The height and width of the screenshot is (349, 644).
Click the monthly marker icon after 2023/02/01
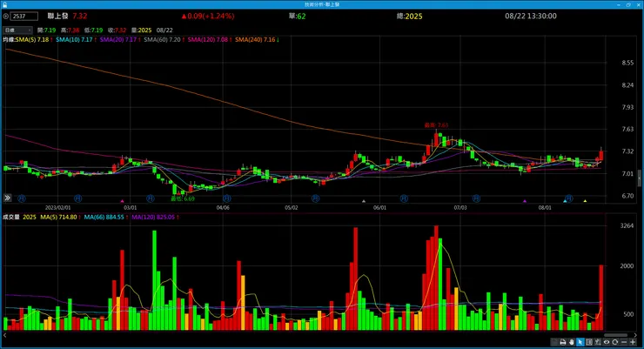coord(77,198)
